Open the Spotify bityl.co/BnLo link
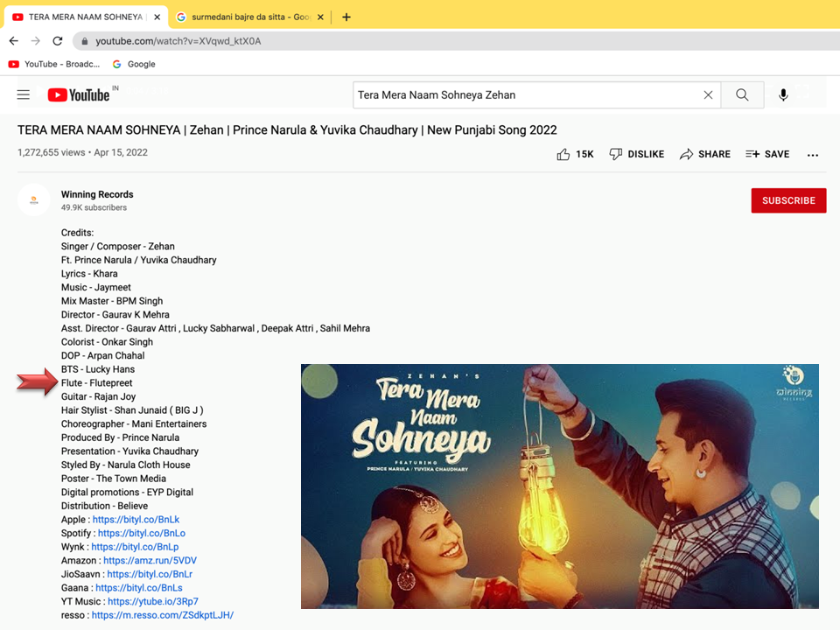Viewport: 840px width, 630px height. click(x=141, y=533)
